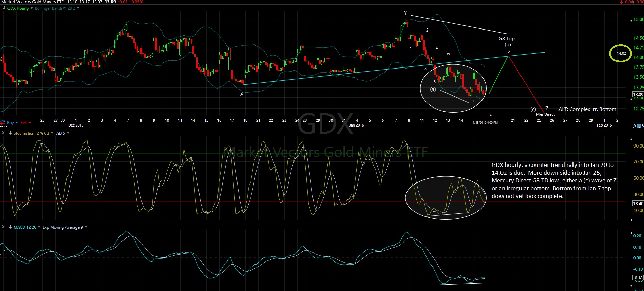Screen dimensions: 644x291
Task: Click the (a) wave label
Action: [433, 89]
